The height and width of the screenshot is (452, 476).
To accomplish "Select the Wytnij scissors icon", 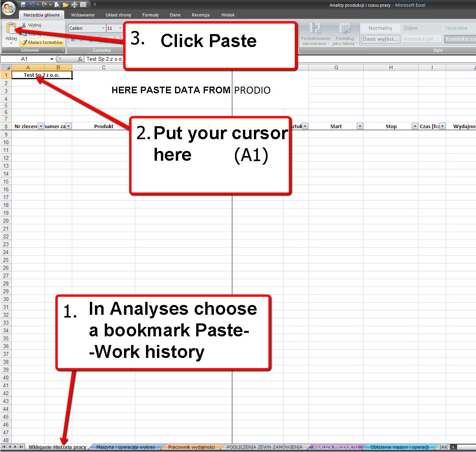I will click(24, 25).
